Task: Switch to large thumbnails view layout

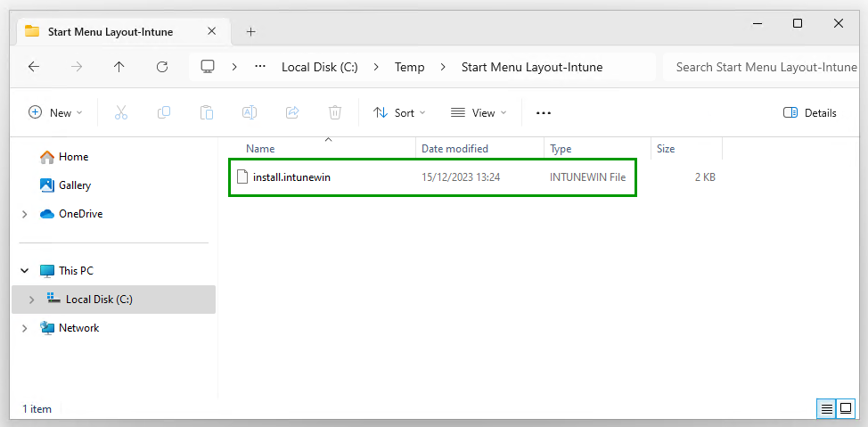Action: point(846,408)
